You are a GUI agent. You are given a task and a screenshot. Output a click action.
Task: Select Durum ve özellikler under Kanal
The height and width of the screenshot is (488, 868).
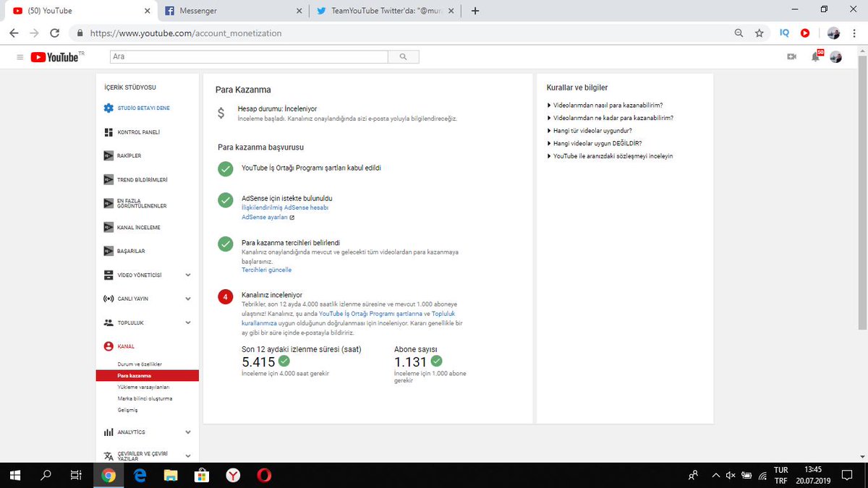(x=140, y=364)
